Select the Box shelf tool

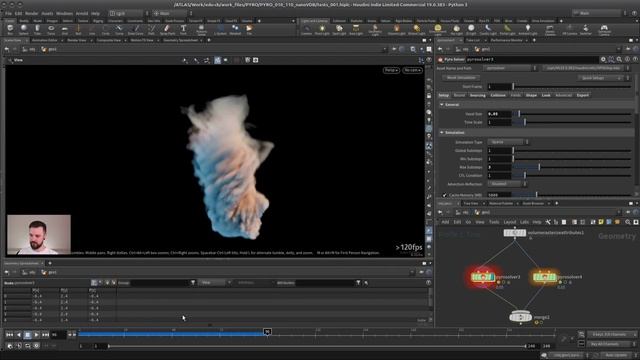(10, 29)
